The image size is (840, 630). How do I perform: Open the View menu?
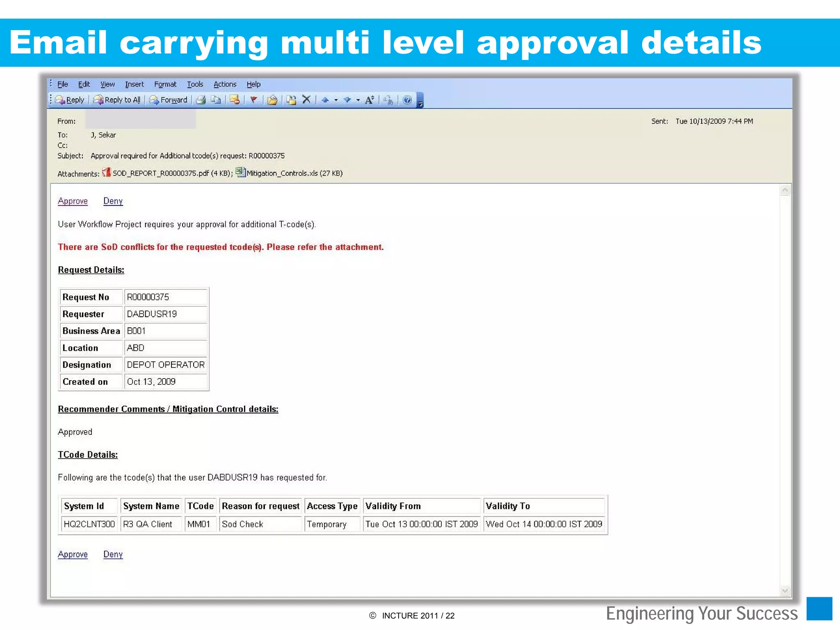(x=107, y=84)
